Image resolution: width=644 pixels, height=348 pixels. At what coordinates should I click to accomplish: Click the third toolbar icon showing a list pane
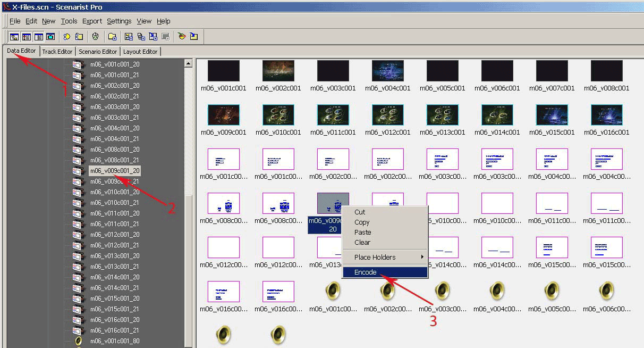coord(38,37)
